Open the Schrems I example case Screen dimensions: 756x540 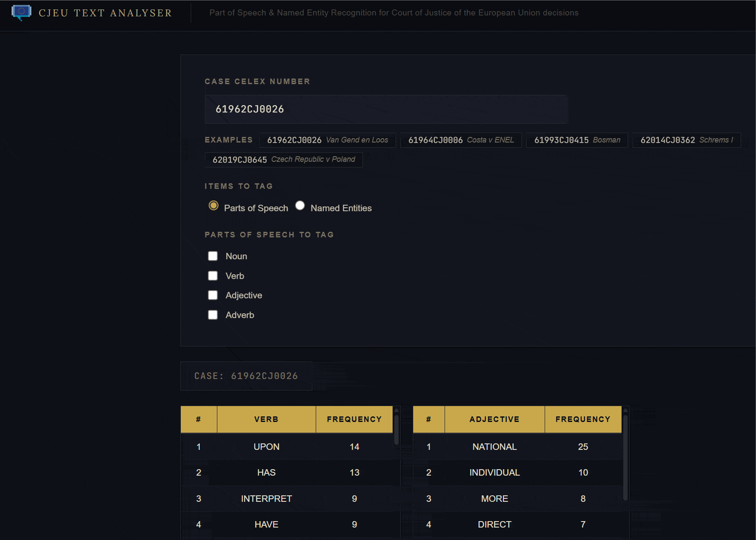pyautogui.click(x=686, y=140)
